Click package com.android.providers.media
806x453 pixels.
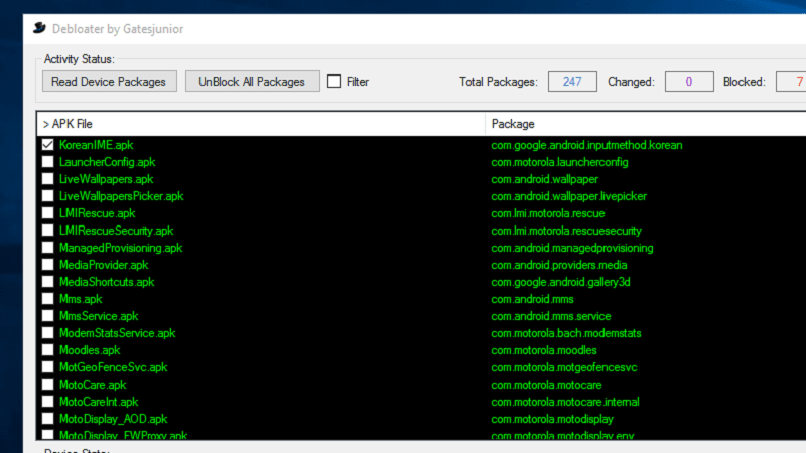pos(559,265)
